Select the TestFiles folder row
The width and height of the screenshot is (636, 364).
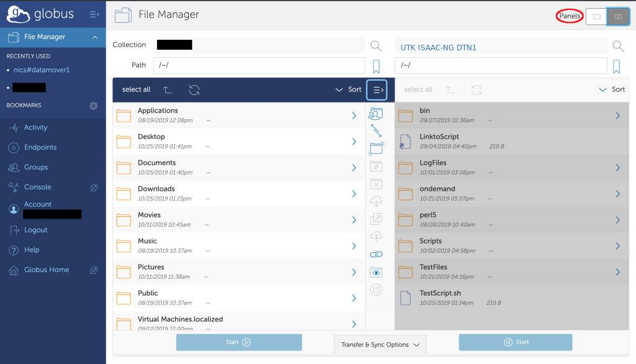[x=512, y=271]
